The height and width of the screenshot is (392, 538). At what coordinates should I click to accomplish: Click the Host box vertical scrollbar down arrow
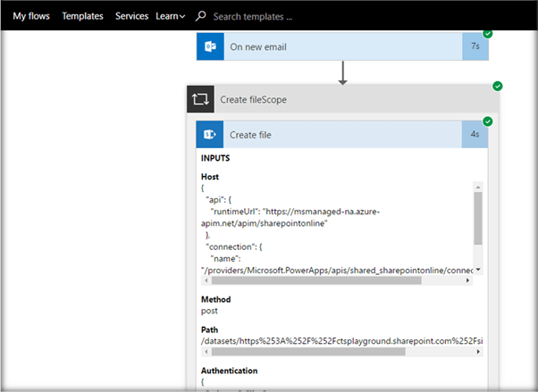(479, 269)
